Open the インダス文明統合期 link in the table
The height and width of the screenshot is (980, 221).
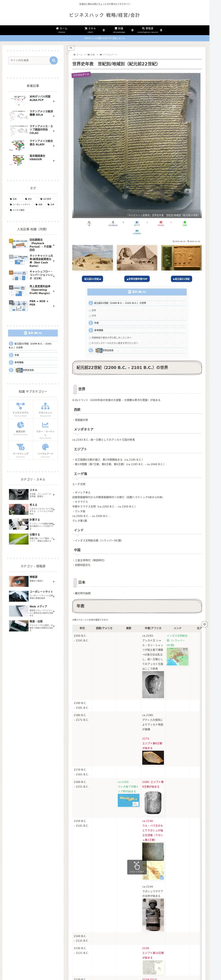[177, 640]
